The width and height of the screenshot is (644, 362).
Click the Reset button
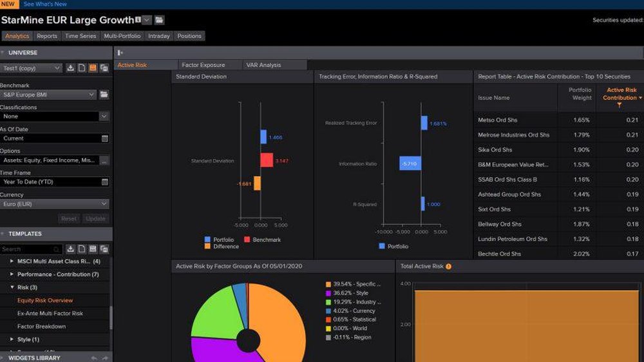(69, 218)
